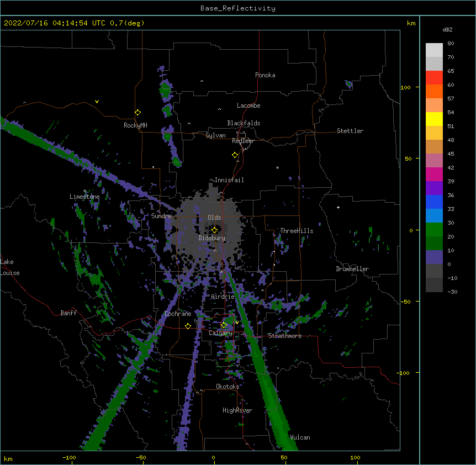Image resolution: width=476 pixels, height=465 pixels.
Task: Click the yellow diamond marker above RockyMH
Action: coord(138,113)
